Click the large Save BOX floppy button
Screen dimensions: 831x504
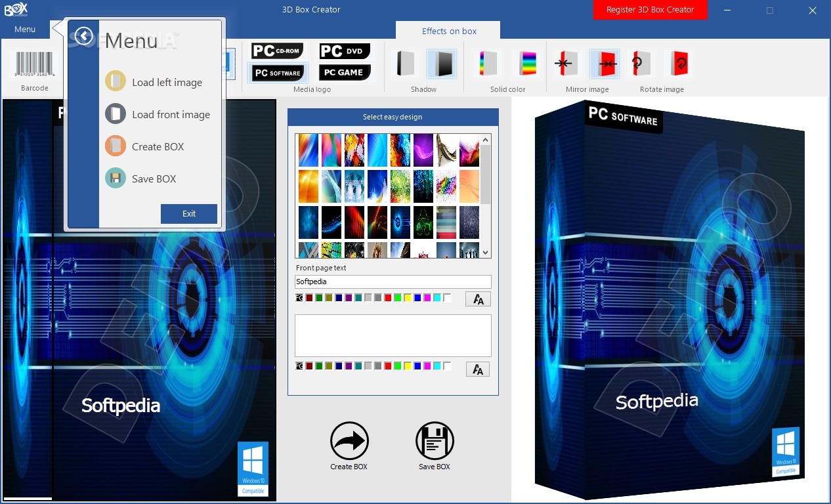tap(435, 440)
